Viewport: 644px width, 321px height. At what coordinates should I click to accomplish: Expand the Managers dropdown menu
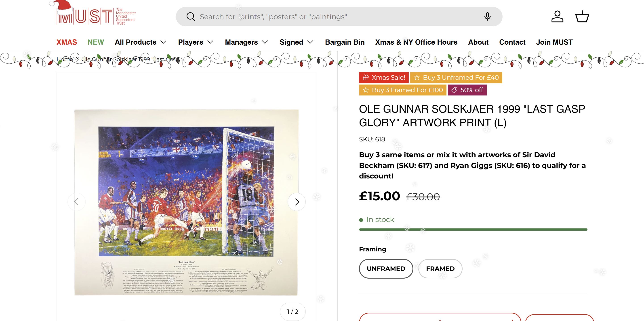click(x=246, y=42)
